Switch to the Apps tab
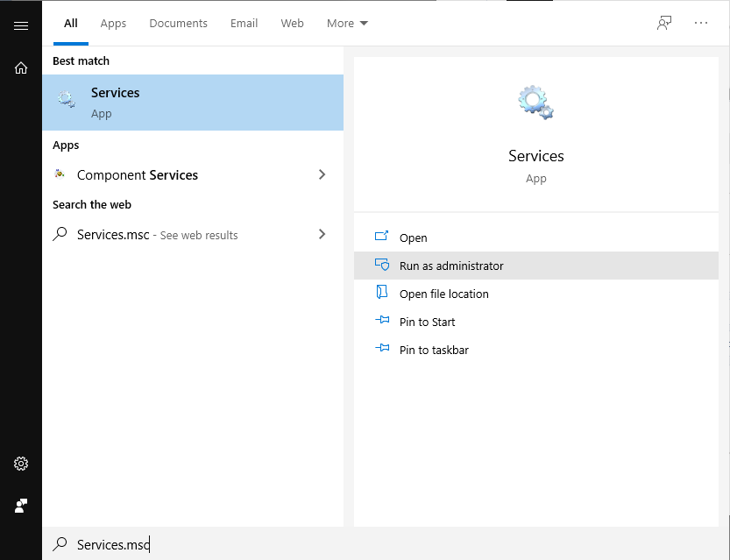The image size is (730, 560). coord(113,23)
